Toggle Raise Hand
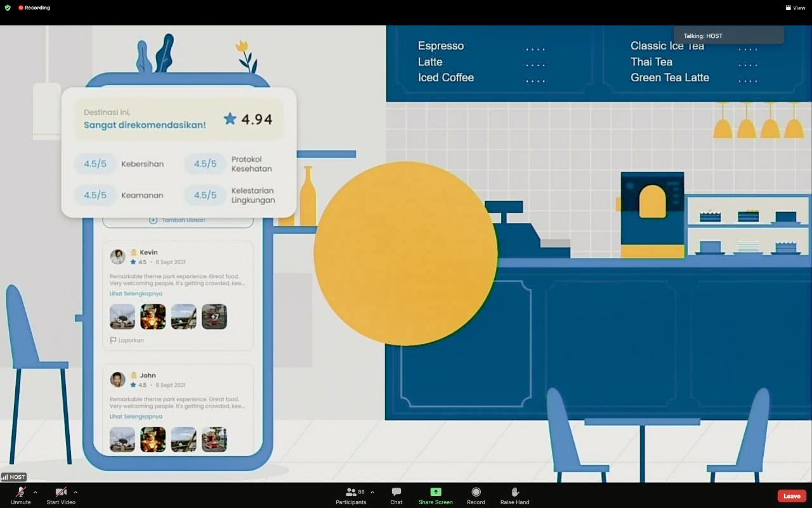 pos(514,495)
